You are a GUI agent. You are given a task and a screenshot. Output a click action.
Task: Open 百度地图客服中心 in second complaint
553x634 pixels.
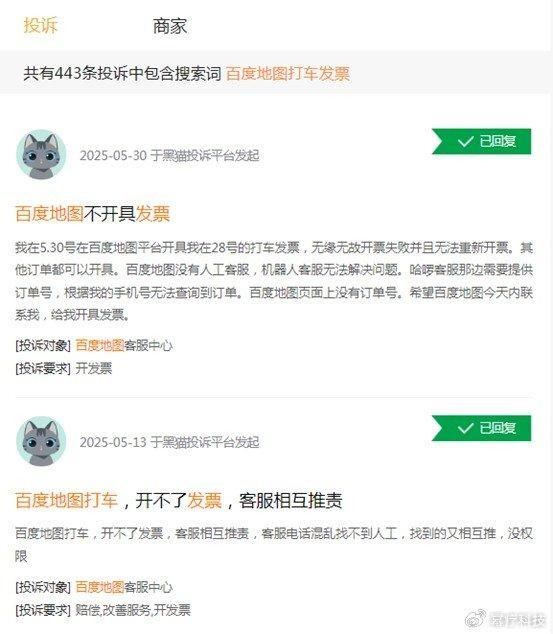tap(124, 587)
